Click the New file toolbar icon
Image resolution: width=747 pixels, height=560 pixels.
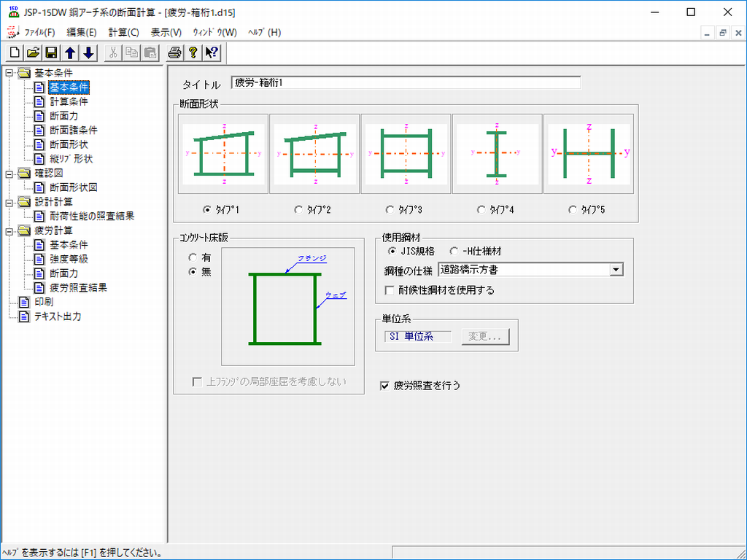(x=14, y=52)
